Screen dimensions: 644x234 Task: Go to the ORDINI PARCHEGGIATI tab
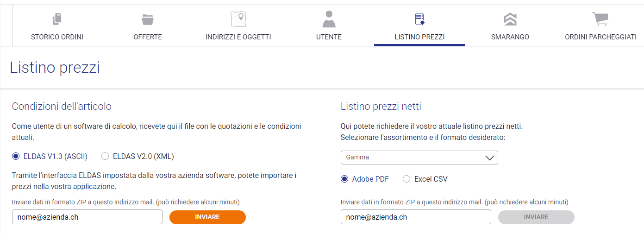point(600,37)
